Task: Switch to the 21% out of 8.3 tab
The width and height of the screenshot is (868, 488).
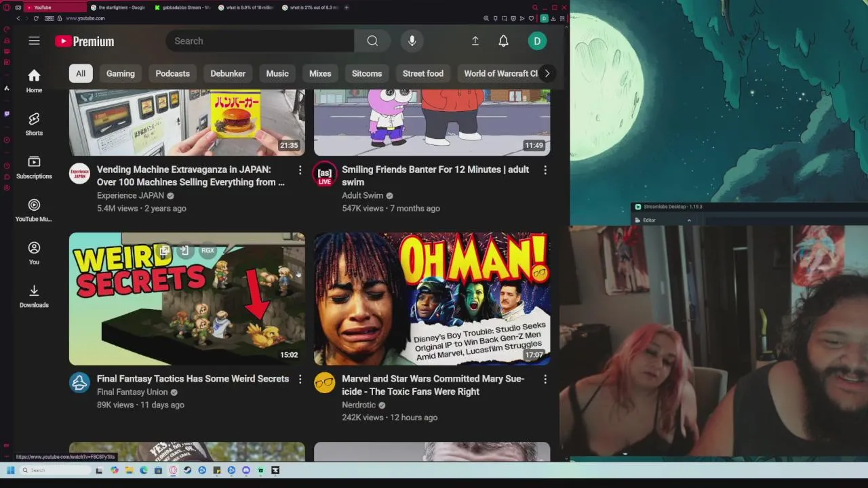Action: [x=311, y=7]
